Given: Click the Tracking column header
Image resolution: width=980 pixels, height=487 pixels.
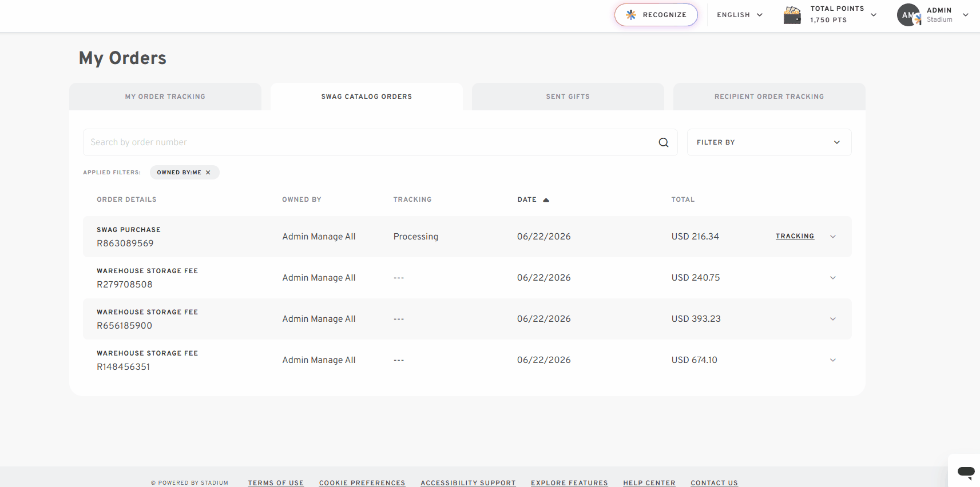Looking at the screenshot, I should coord(412,199).
